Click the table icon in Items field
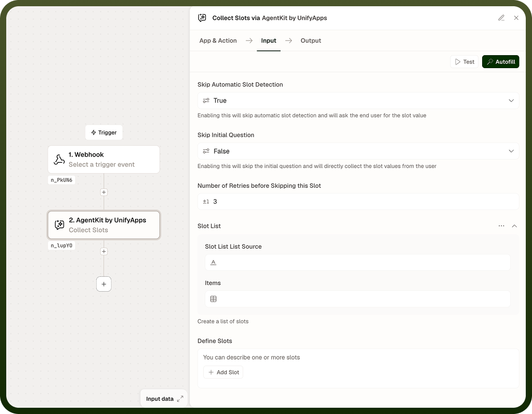Screen dimensions: 532x414 coord(214,299)
